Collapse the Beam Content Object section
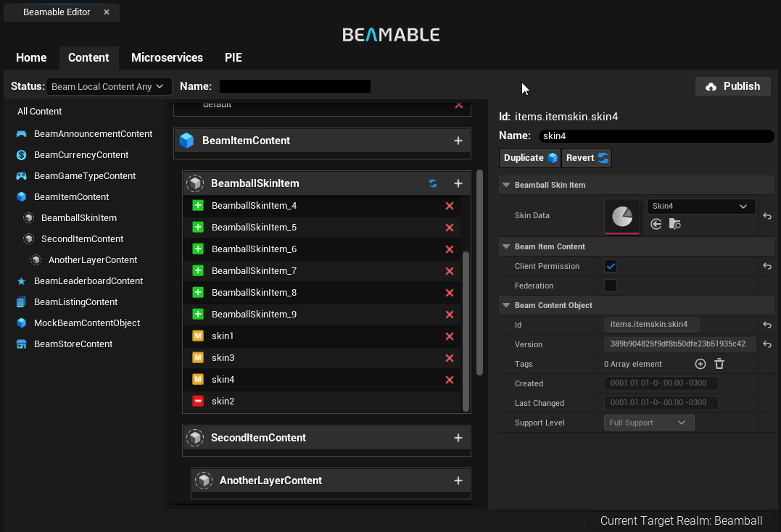 coord(506,306)
